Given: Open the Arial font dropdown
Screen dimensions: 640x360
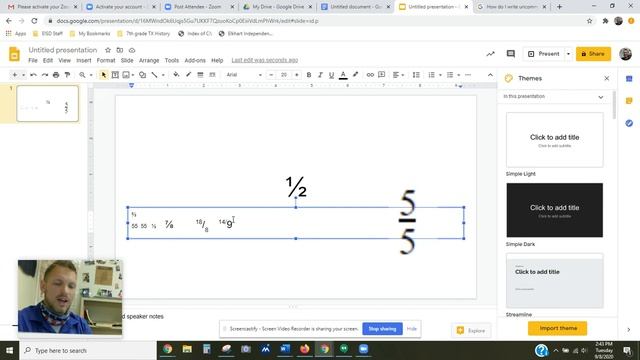Looking at the screenshot, I should click(x=244, y=75).
